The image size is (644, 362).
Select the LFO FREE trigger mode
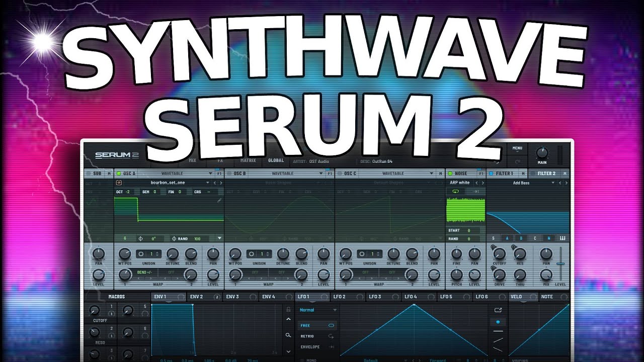317,325
